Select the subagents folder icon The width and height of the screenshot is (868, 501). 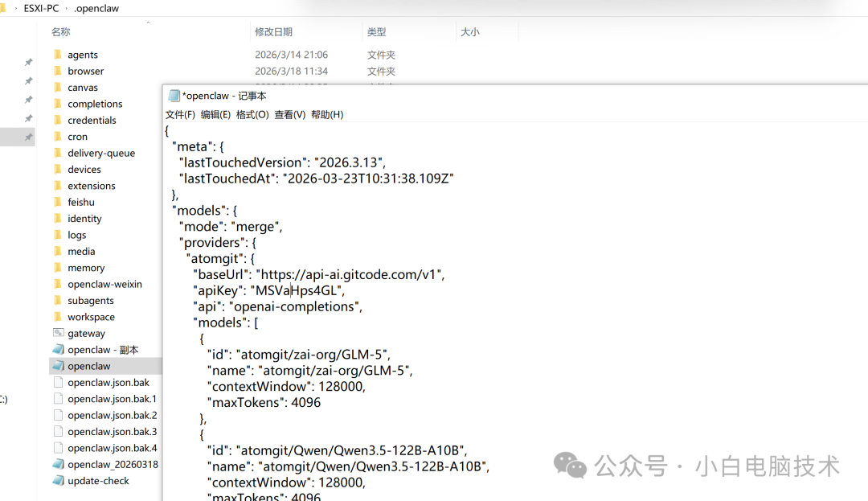(x=58, y=300)
